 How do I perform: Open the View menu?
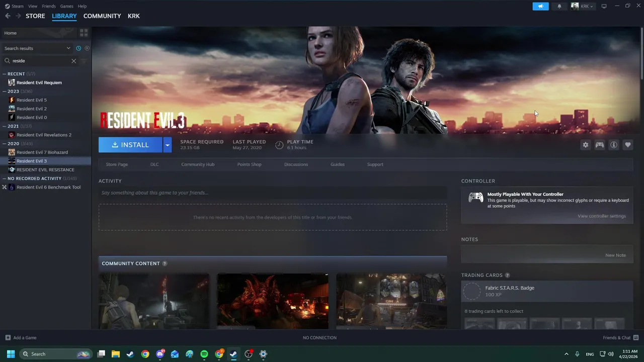(33, 6)
